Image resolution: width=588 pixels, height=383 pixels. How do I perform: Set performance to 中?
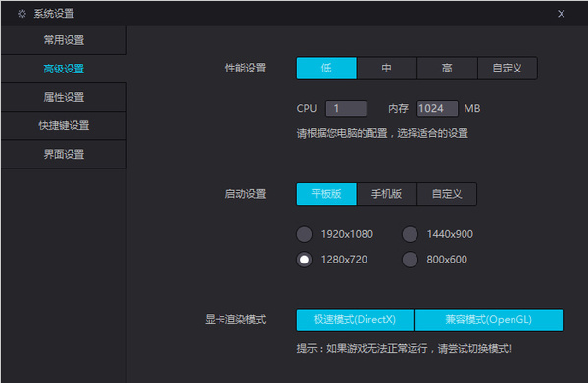pos(387,69)
